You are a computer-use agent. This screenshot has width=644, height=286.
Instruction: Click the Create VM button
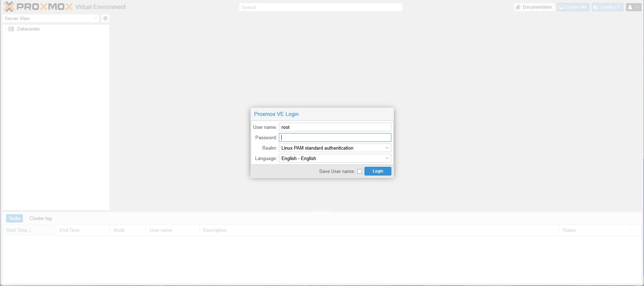click(x=573, y=7)
